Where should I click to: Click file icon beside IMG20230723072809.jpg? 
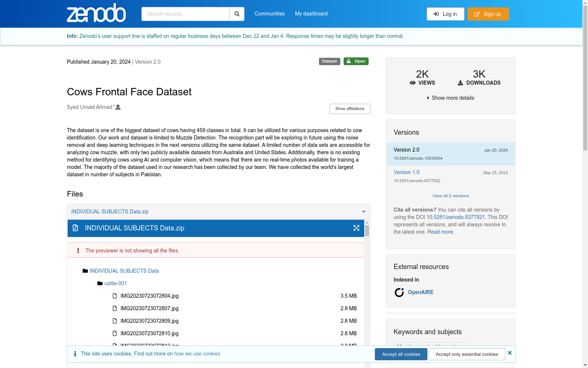pos(115,321)
